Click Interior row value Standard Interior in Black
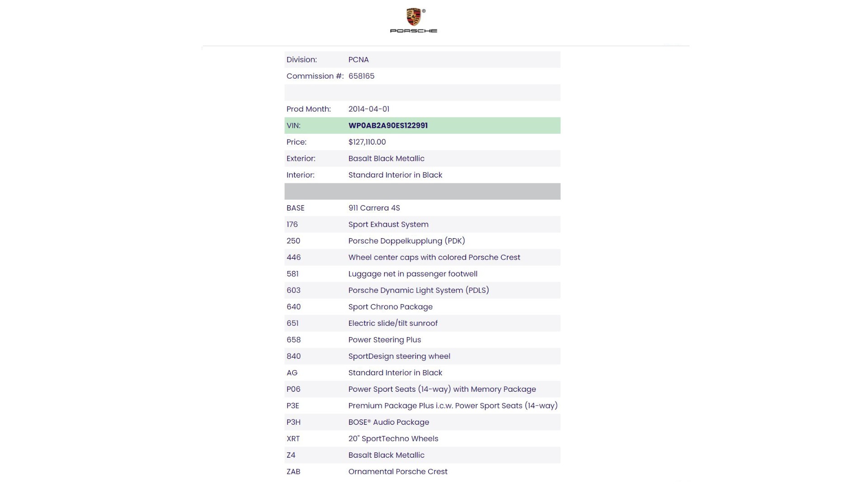 395,175
